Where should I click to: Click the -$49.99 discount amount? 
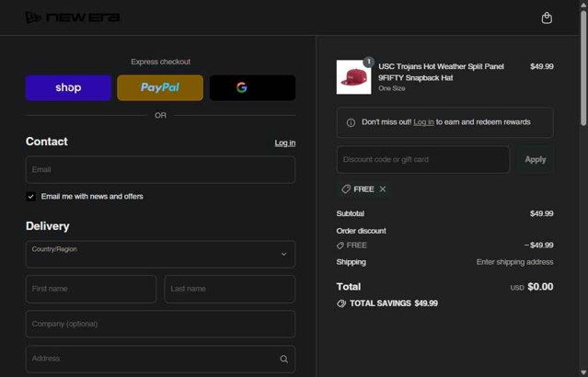(x=539, y=246)
